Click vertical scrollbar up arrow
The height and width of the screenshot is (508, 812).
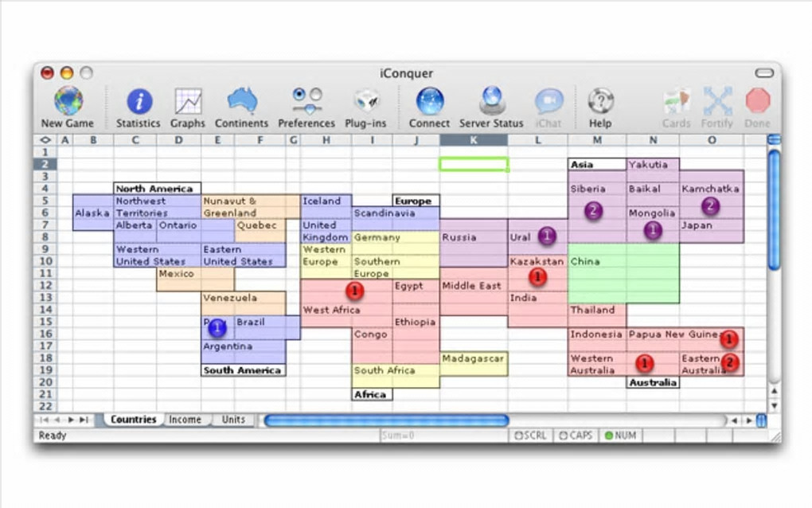coord(775,391)
